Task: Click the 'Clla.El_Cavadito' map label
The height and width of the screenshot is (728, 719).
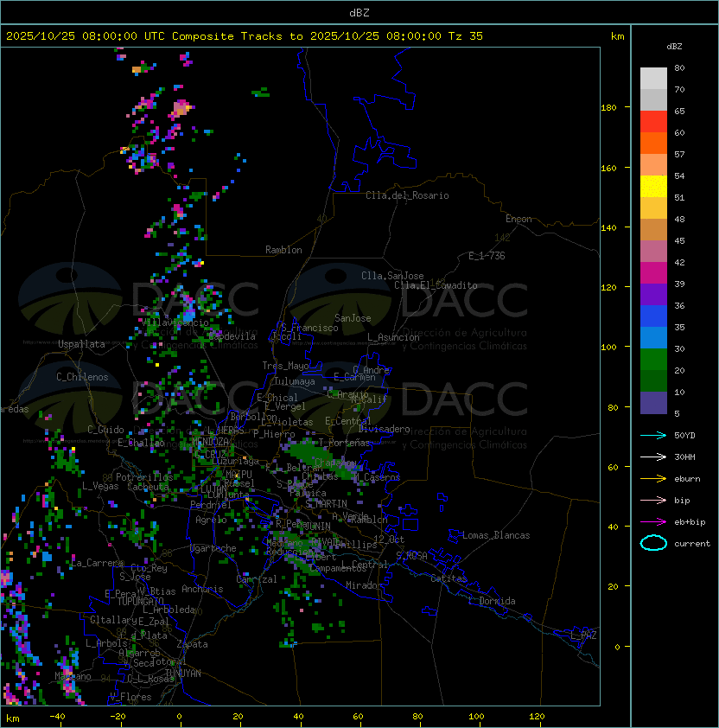Action: pos(436,285)
